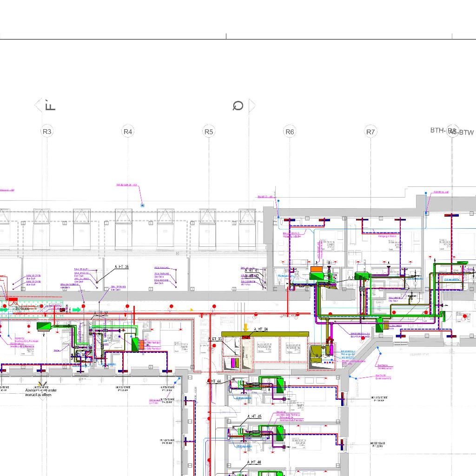Click the Schleuse room label
The height and width of the screenshot is (476, 476).
[22, 309]
